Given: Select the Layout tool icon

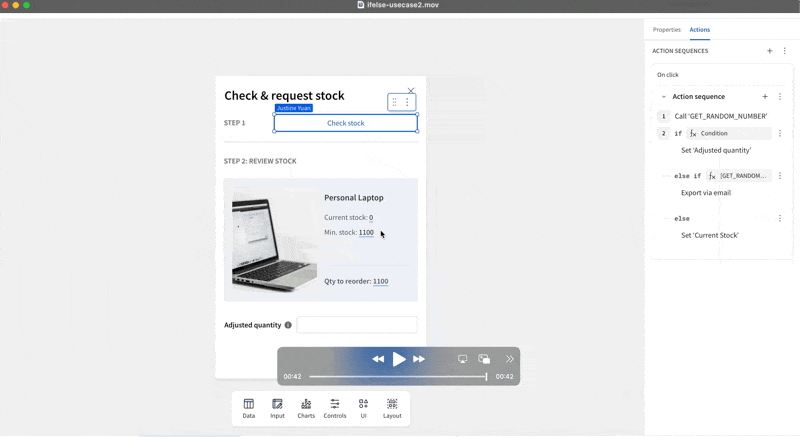Looking at the screenshot, I should pyautogui.click(x=392, y=408).
